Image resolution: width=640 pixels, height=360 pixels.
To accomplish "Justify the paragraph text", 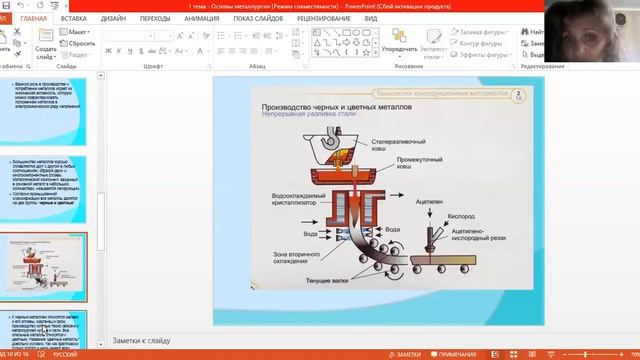I will pyautogui.click(x=254, y=51).
